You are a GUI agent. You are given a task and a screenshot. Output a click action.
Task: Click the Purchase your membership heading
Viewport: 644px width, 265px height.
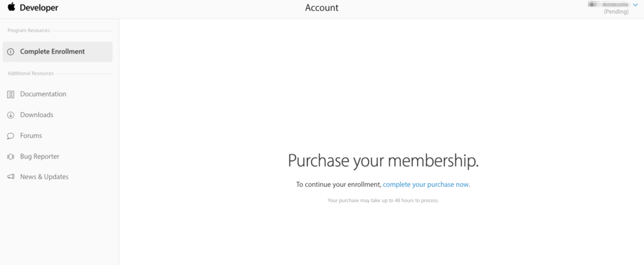click(383, 161)
